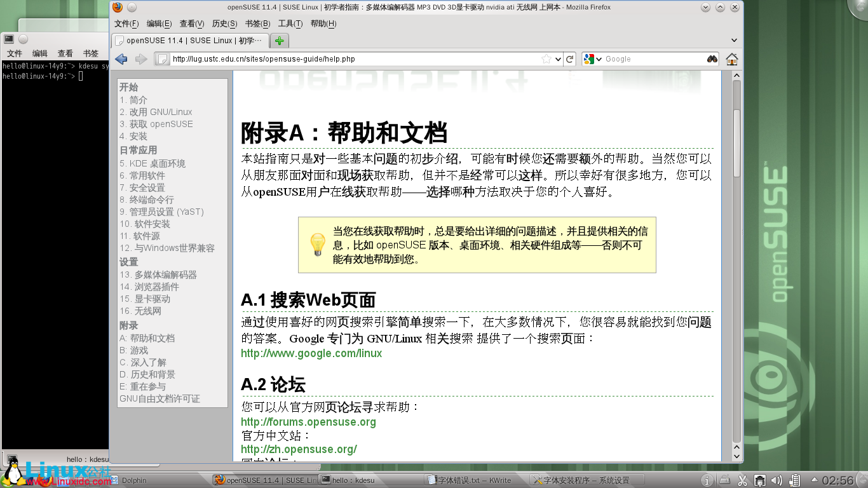
Task: Open the forums.opensuse.org link
Action: [308, 422]
